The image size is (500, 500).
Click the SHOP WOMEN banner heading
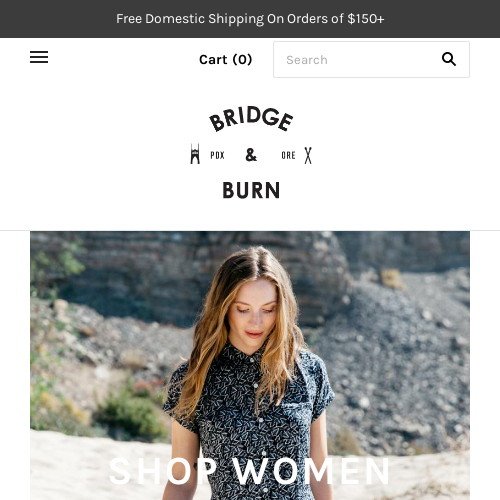coord(249,471)
